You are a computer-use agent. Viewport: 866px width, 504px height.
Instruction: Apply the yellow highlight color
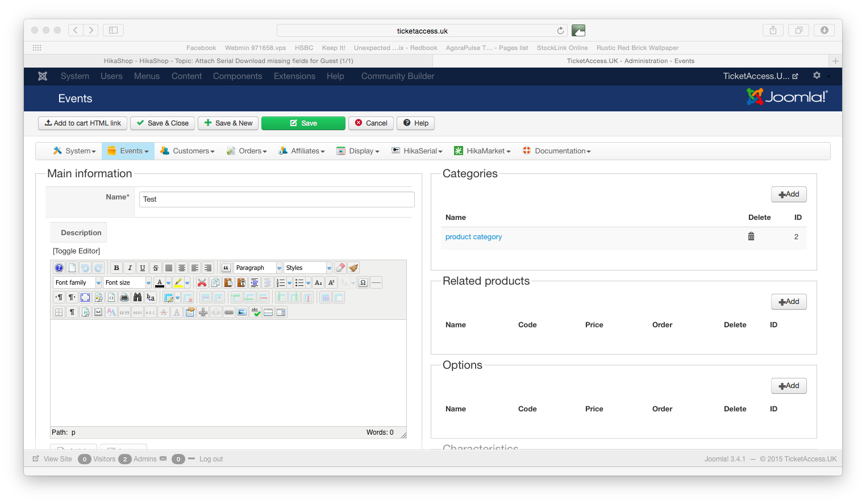coord(178,282)
